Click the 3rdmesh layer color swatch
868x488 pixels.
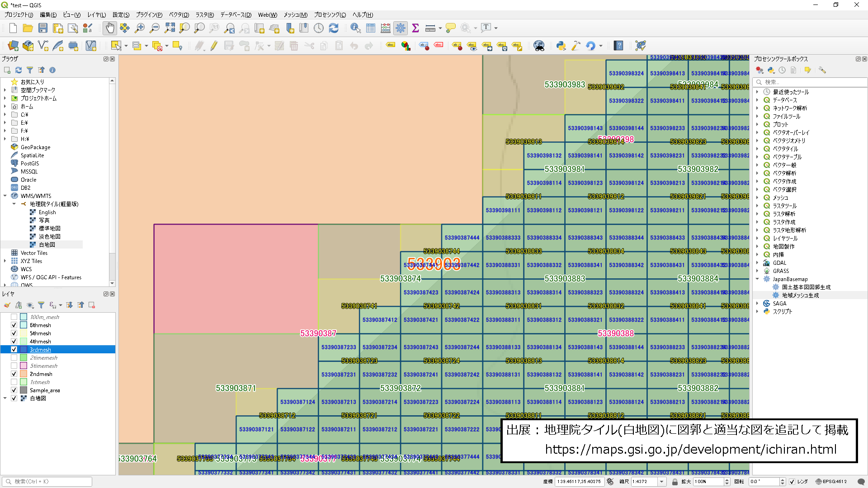point(24,350)
